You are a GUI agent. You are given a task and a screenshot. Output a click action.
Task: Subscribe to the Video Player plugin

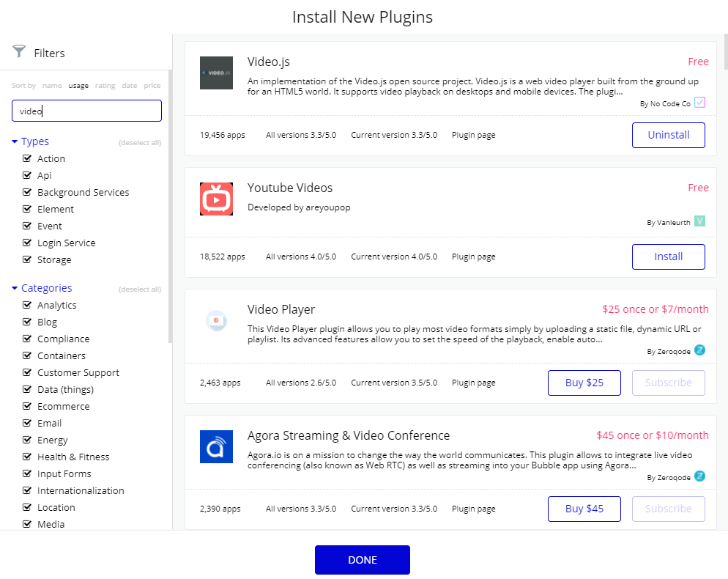point(669,383)
